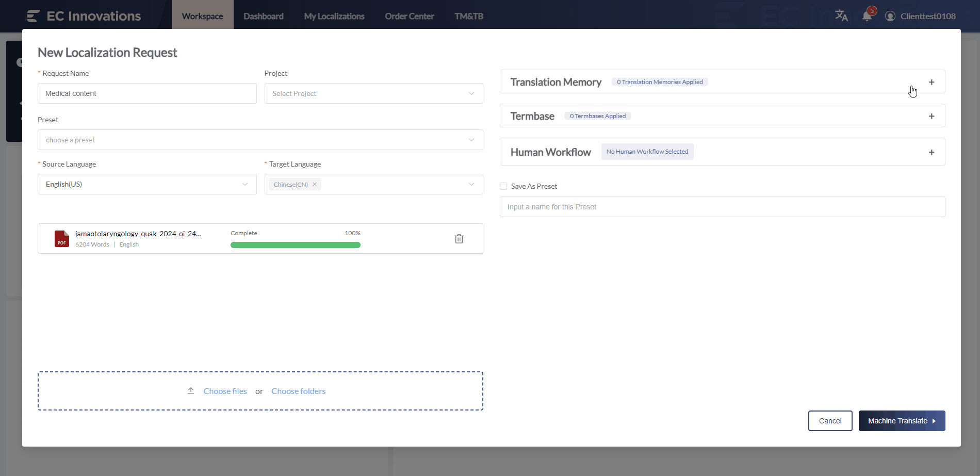
Task: Expand the Termbase section
Action: click(931, 116)
